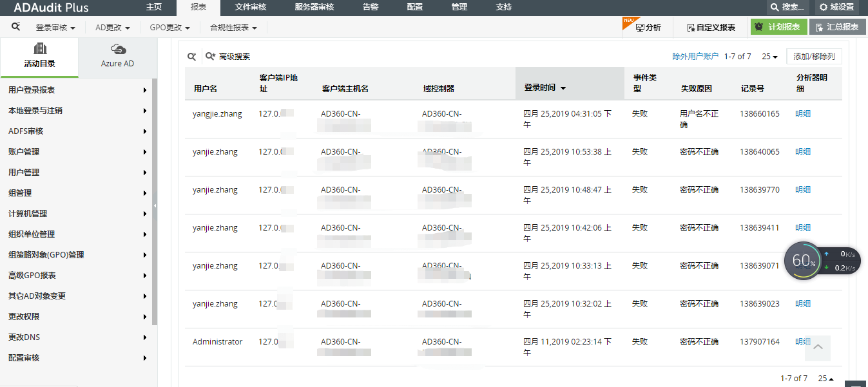Switch to the 文件审核 tab
Viewport: 868px width, 387px height.
[x=251, y=7]
